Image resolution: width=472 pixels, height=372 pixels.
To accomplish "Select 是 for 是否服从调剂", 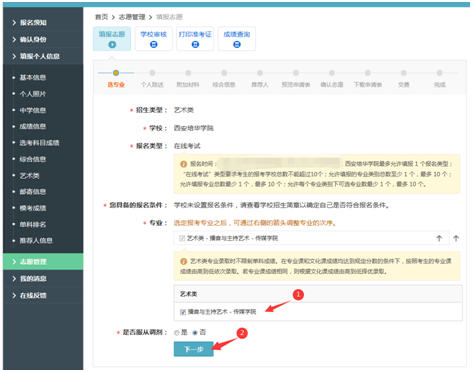I will pos(177,333).
